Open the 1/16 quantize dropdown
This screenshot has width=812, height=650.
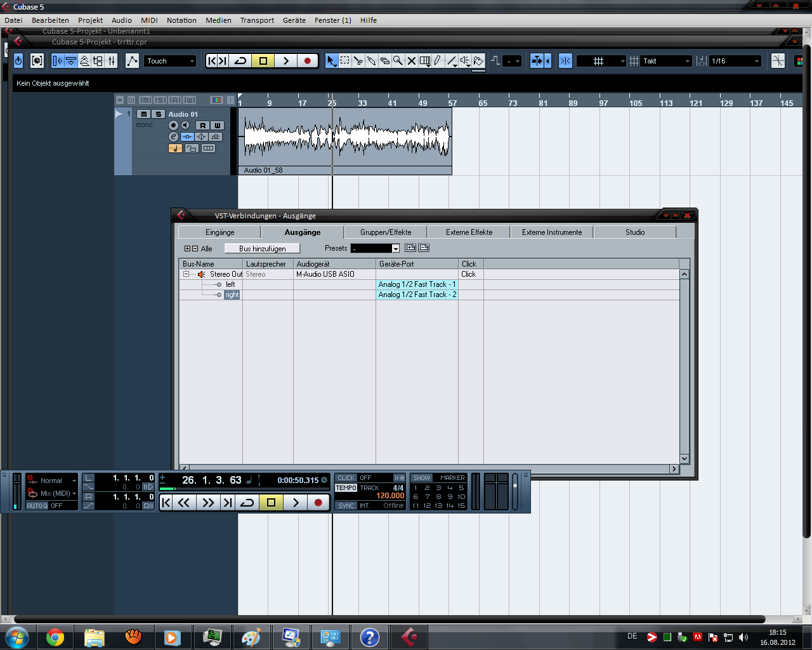point(735,61)
